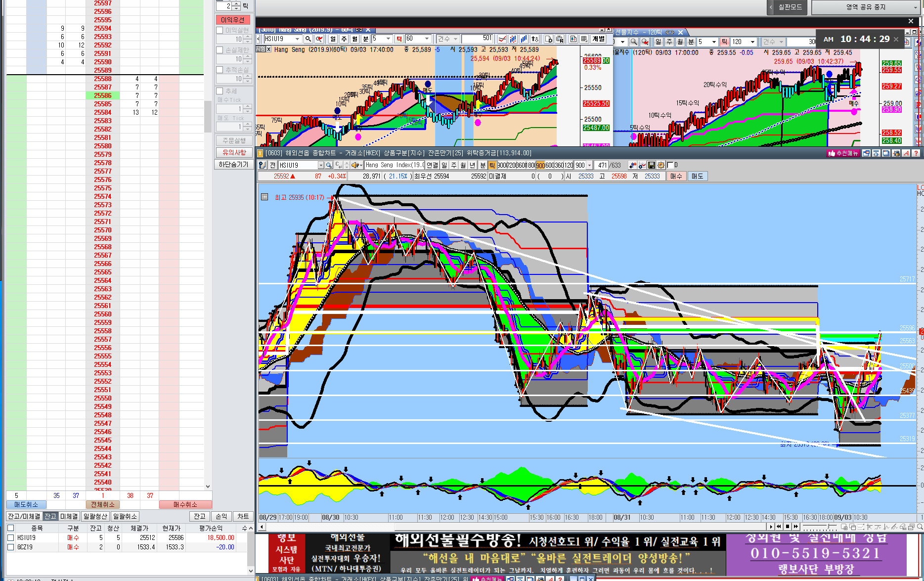Click the grid table icon in 60-tick chart toolbar
The image size is (924, 581).
(584, 39)
